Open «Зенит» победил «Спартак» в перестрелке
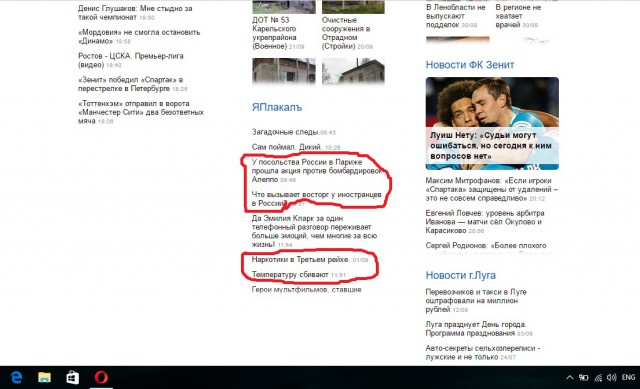The width and height of the screenshot is (640, 389). 131,84
